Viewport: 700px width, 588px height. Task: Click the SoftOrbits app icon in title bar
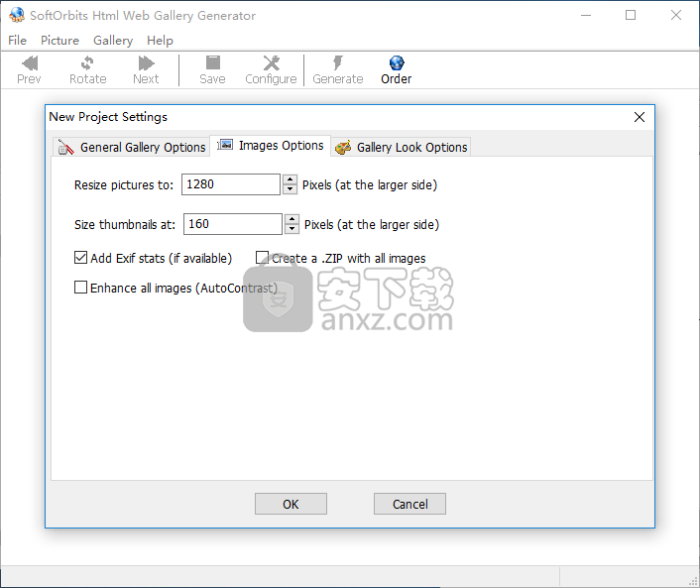coord(17,15)
